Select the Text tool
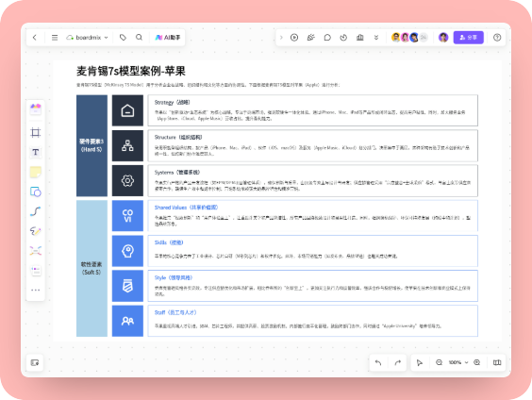The height and width of the screenshot is (400, 532). (x=36, y=152)
